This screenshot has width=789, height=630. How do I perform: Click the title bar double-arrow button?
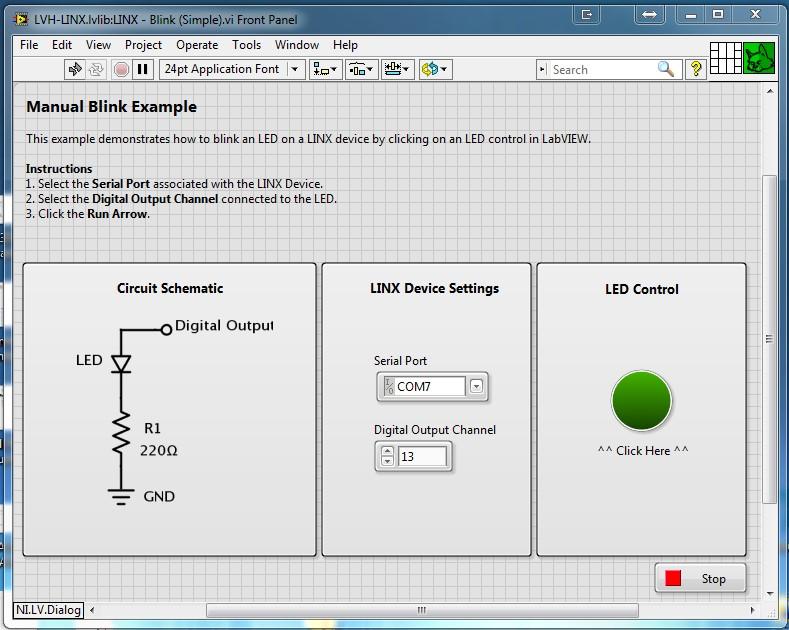pyautogui.click(x=649, y=15)
